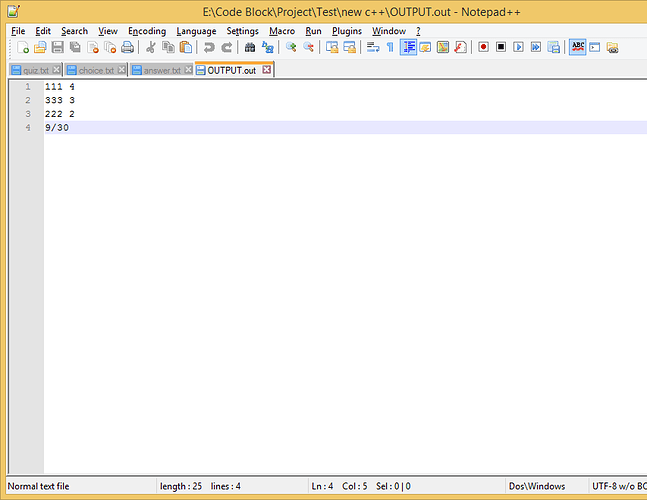Open the Plugins menu
Screen dimensions: 647x500
coord(347,31)
